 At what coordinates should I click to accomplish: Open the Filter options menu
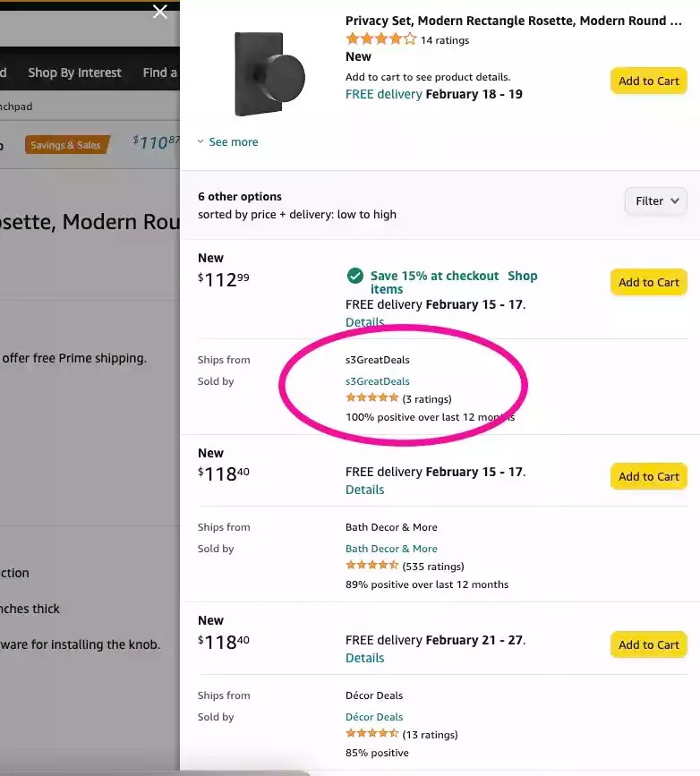655,200
